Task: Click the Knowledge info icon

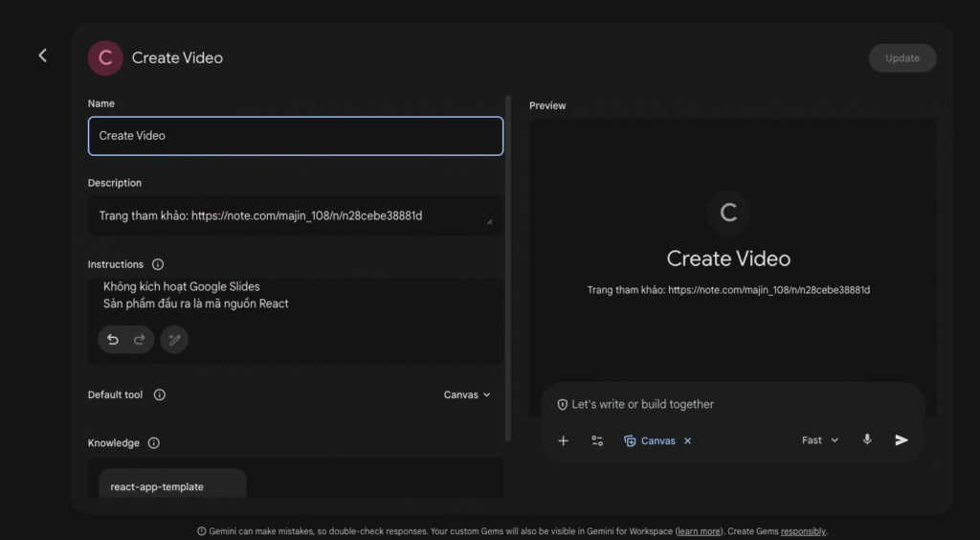Action: click(x=154, y=443)
